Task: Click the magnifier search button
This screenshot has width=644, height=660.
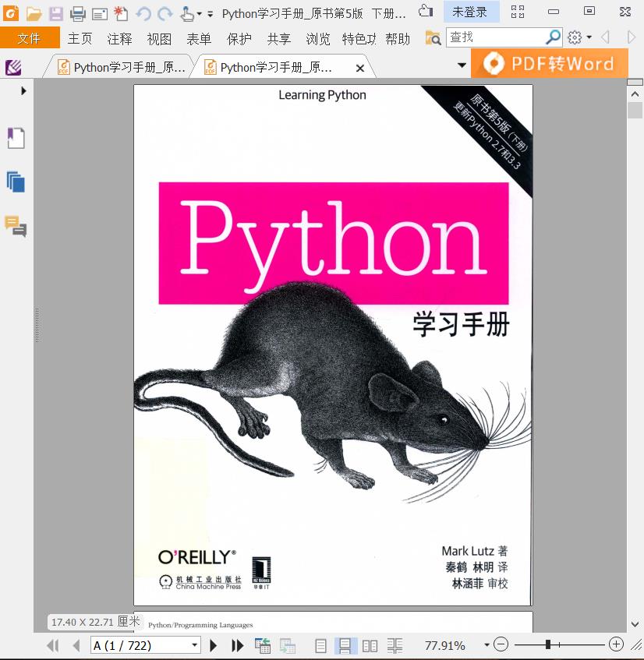Action: [553, 37]
